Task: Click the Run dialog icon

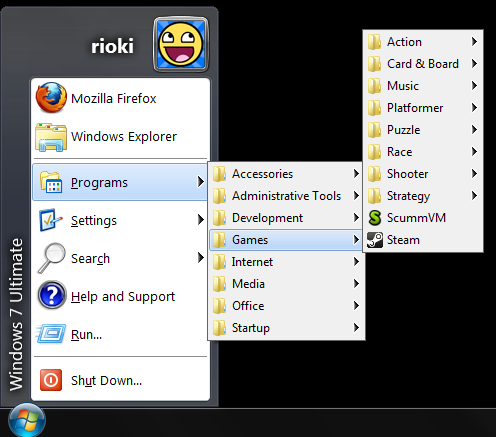Action: (x=51, y=333)
